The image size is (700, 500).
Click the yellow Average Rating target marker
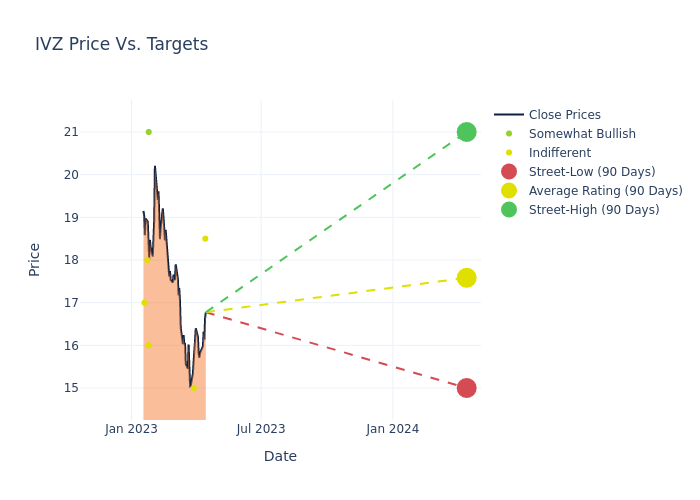466,278
